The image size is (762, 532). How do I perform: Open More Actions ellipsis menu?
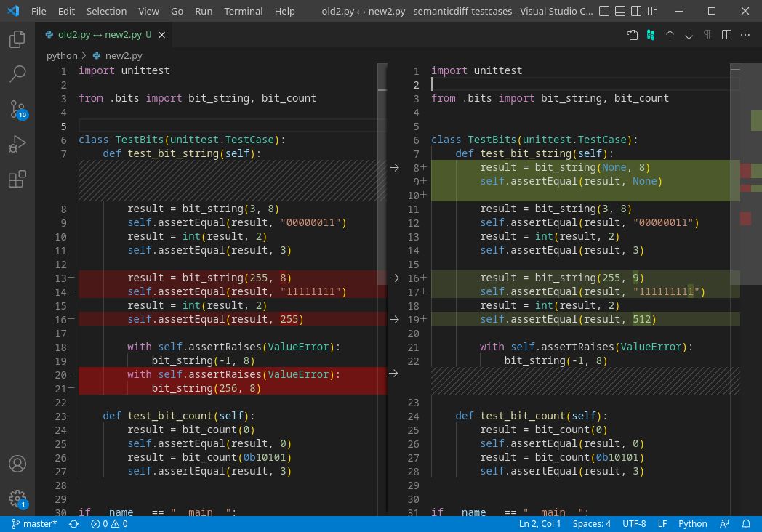(745, 35)
